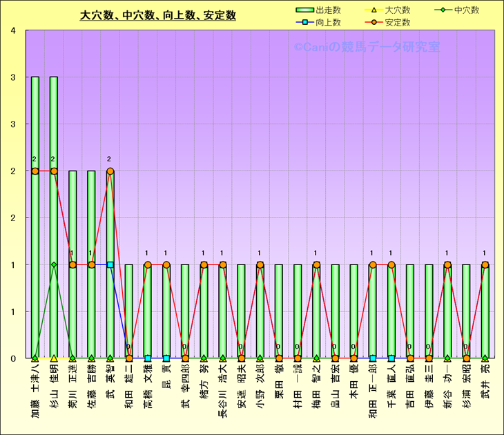Select the orange circle at 1 for 小野 次郎
This screenshot has height=435, width=504.
click(x=260, y=264)
